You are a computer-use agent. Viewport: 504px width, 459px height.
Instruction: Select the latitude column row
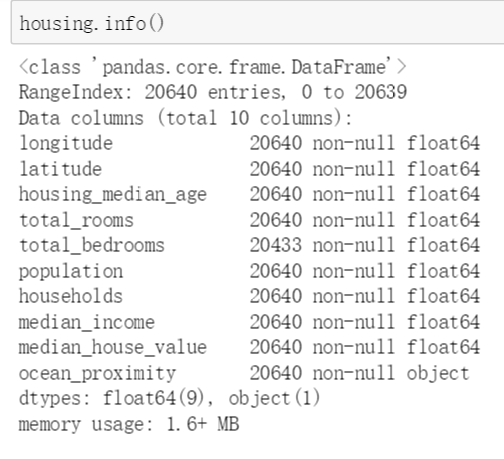(249, 169)
